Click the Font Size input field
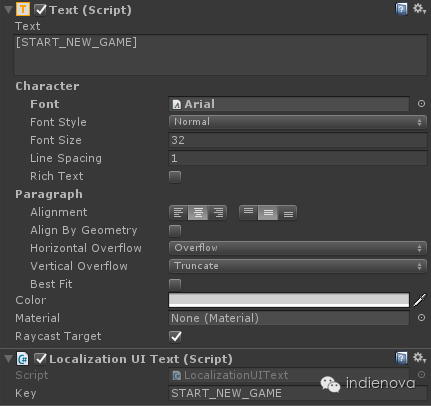431x406 pixels. coord(298,140)
